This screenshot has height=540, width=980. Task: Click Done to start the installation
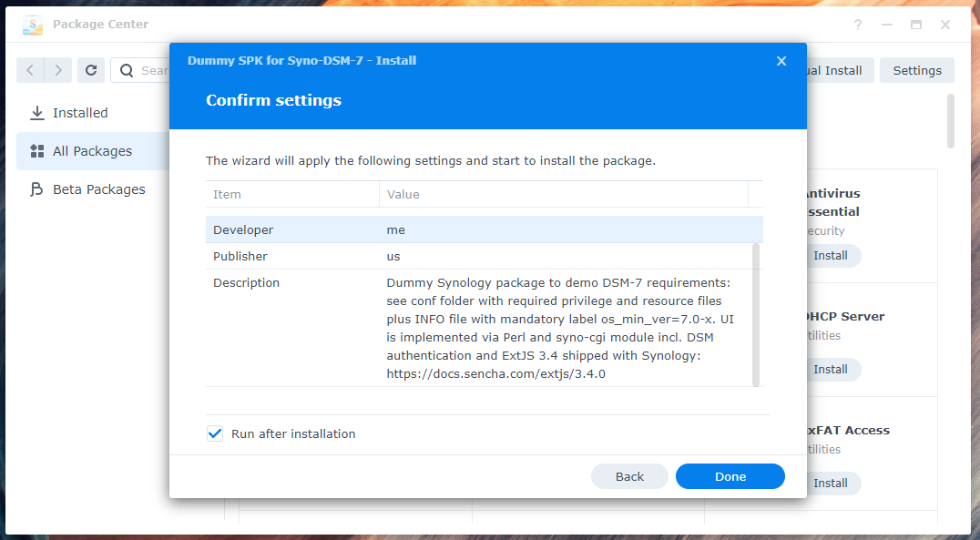pos(730,476)
